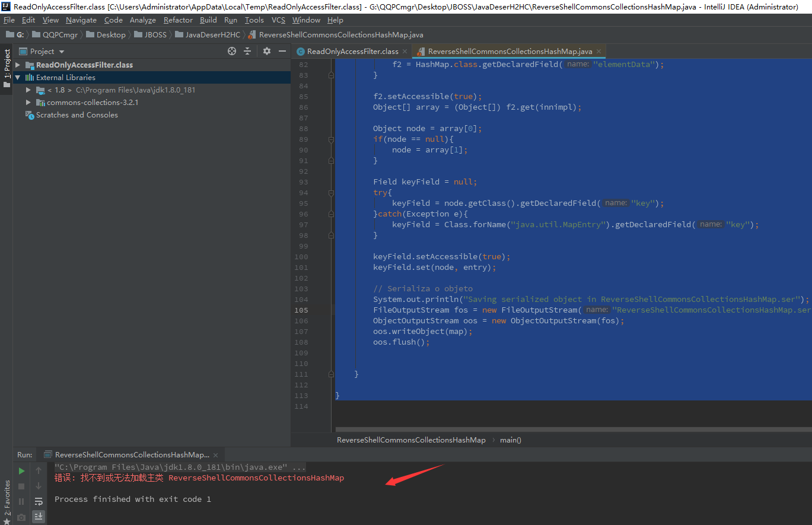Select Scratches and Consoles in tree

tap(77, 115)
